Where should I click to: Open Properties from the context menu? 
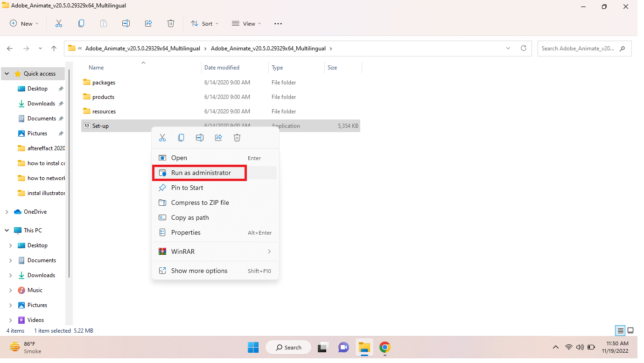click(215, 232)
